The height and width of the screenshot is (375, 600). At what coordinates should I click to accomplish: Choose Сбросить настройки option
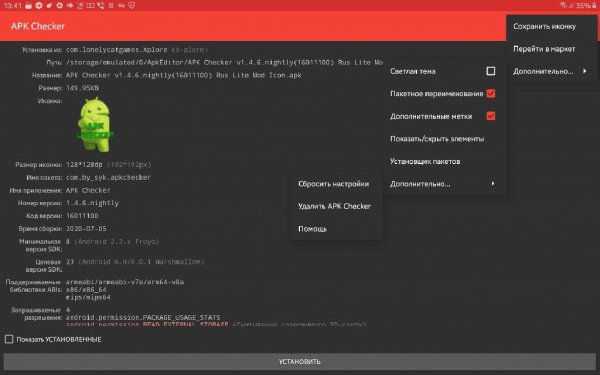tap(337, 184)
